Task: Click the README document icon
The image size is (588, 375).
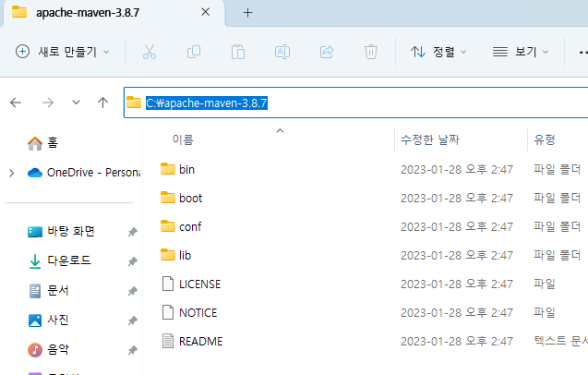Action: pos(168,341)
